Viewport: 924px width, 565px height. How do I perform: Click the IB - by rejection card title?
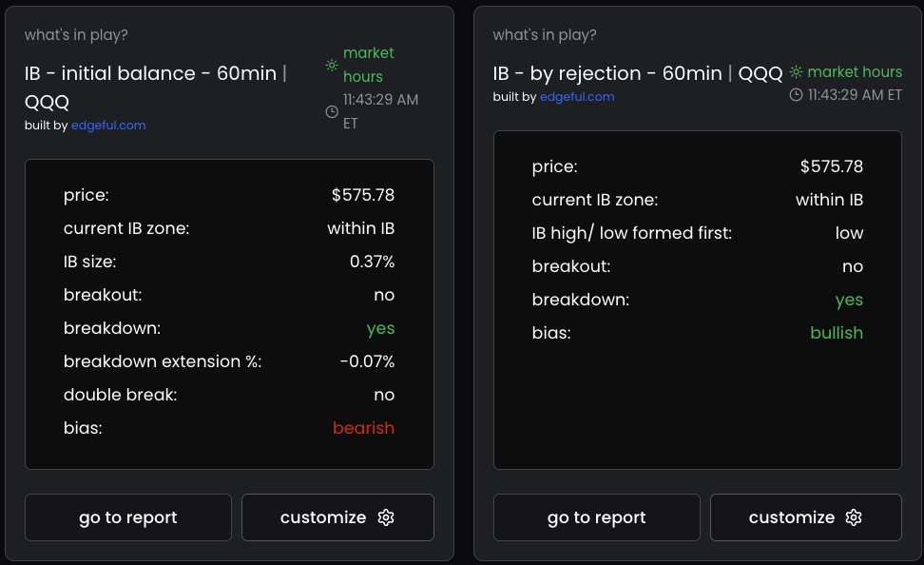(639, 73)
